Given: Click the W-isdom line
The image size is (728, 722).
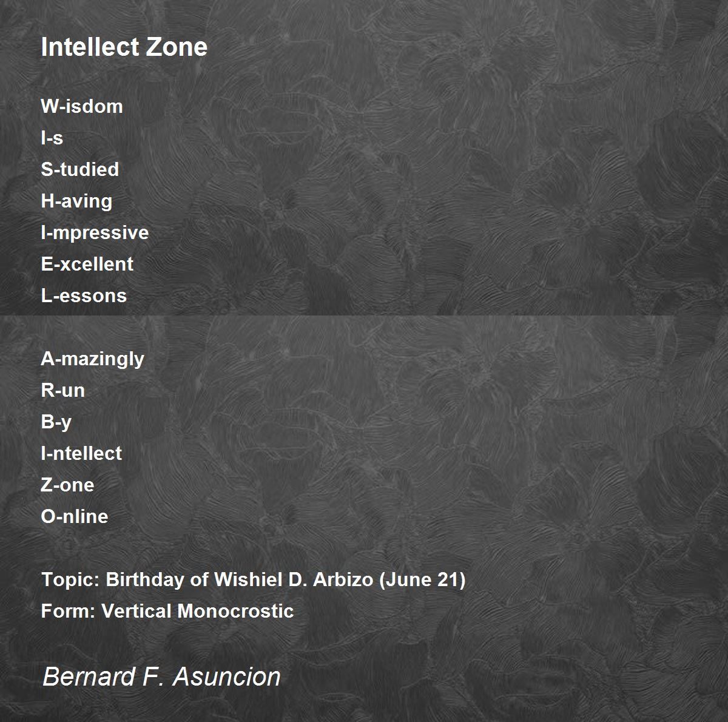Looking at the screenshot, I should point(82,106).
